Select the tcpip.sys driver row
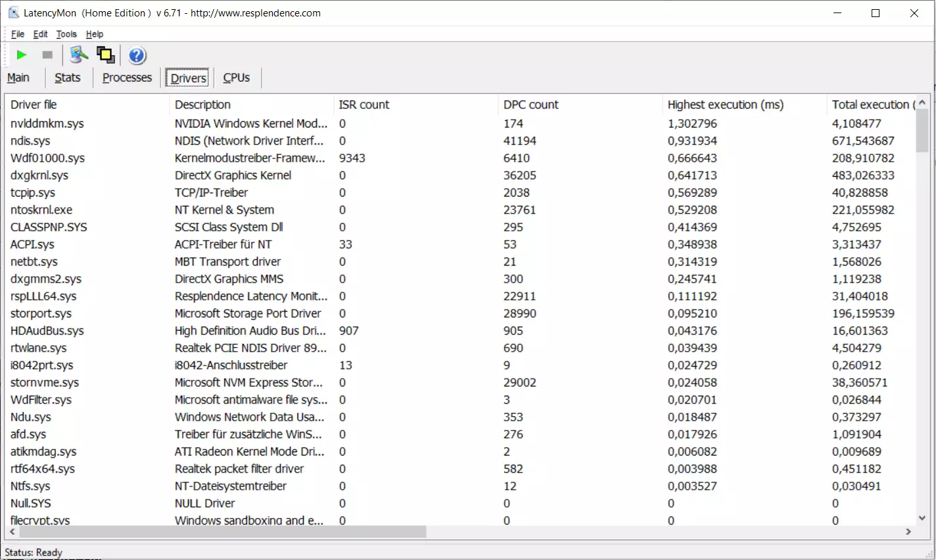 pos(460,193)
